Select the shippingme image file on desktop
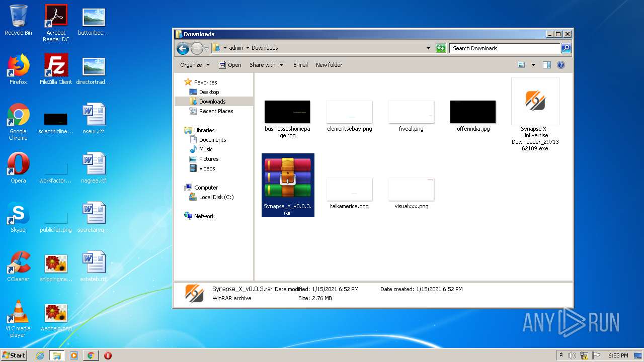The width and height of the screenshot is (644, 362). (56, 267)
